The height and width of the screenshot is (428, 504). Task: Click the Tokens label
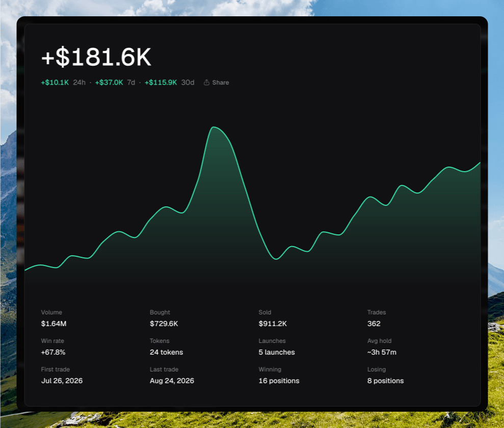[x=160, y=341]
